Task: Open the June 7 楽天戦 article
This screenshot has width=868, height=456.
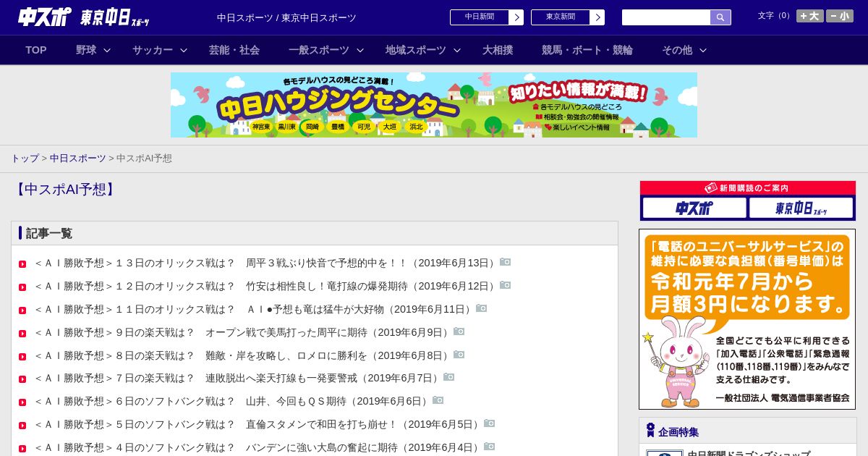Action: tap(239, 378)
